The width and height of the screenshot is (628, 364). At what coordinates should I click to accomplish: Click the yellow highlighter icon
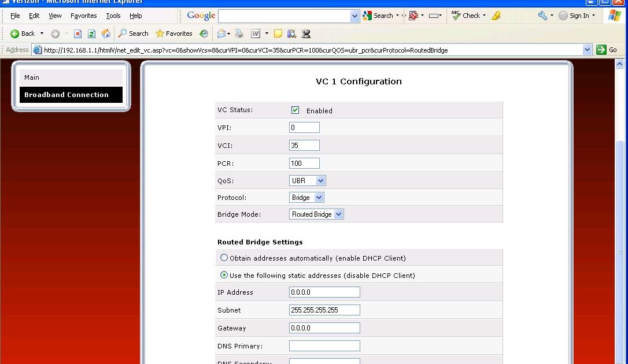point(496,16)
